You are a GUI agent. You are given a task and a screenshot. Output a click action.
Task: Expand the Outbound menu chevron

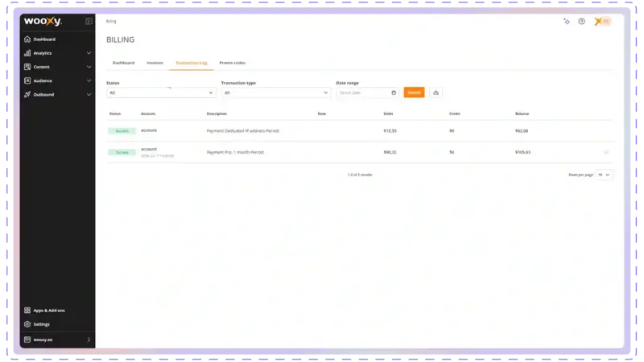(x=89, y=94)
